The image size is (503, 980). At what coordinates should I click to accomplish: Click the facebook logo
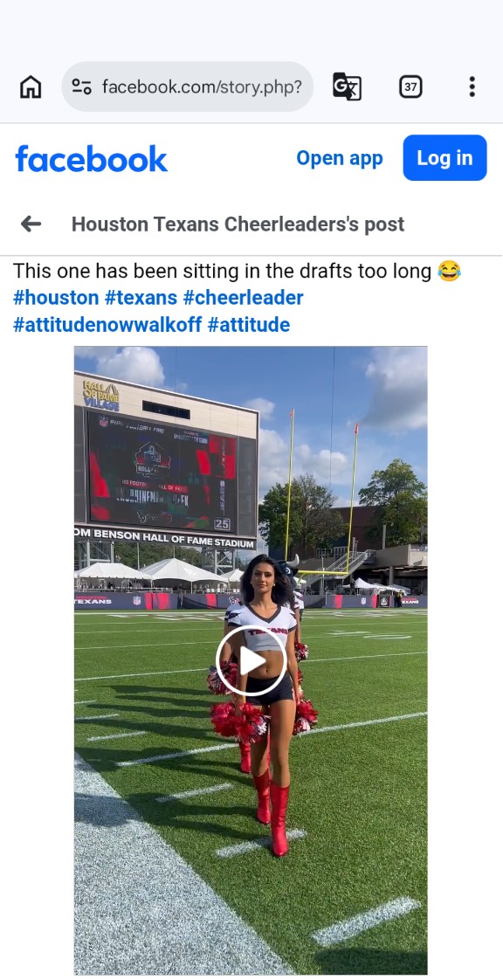click(x=91, y=158)
